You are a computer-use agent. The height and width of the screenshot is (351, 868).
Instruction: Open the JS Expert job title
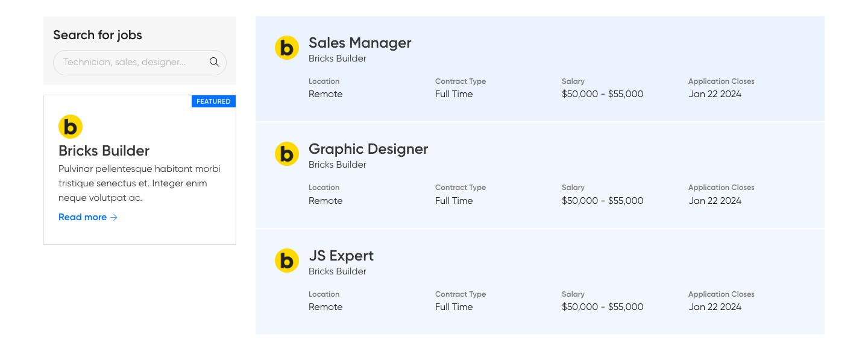point(341,256)
